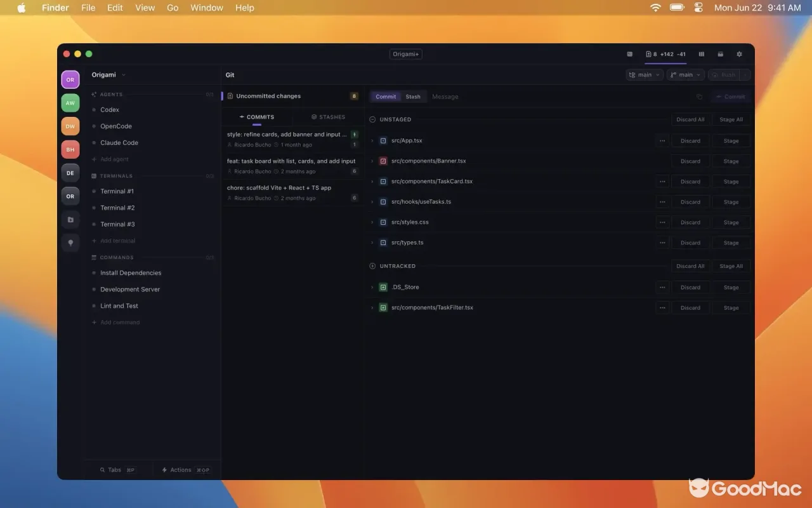Open the Origami project dropdown

coord(108,75)
